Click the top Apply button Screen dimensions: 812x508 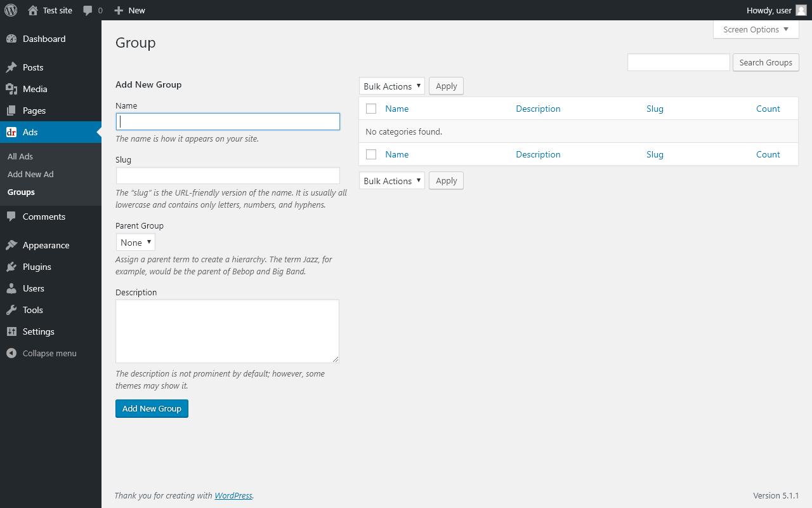point(447,86)
